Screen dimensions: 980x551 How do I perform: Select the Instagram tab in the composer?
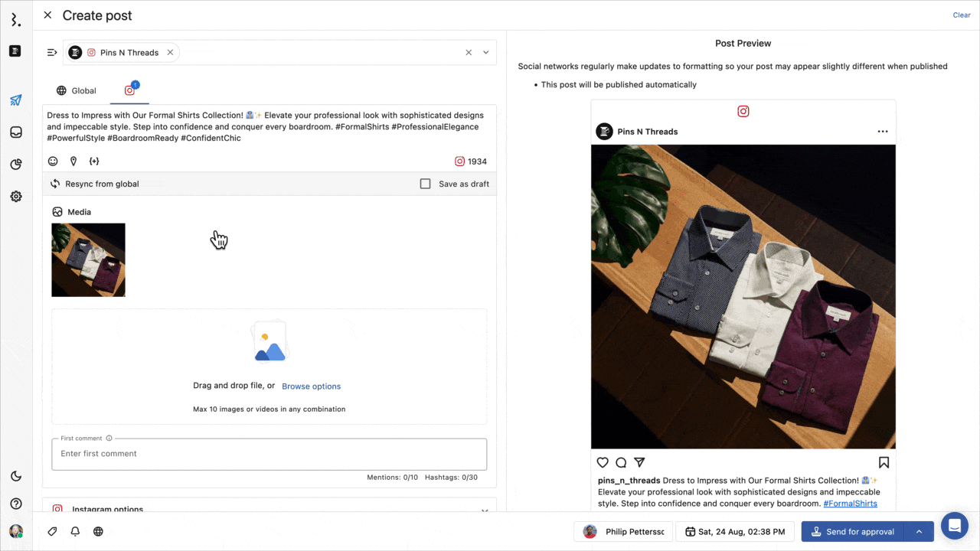point(129,90)
